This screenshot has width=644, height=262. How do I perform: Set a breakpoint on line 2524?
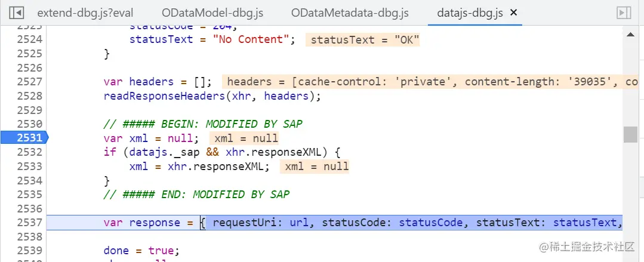coord(30,39)
